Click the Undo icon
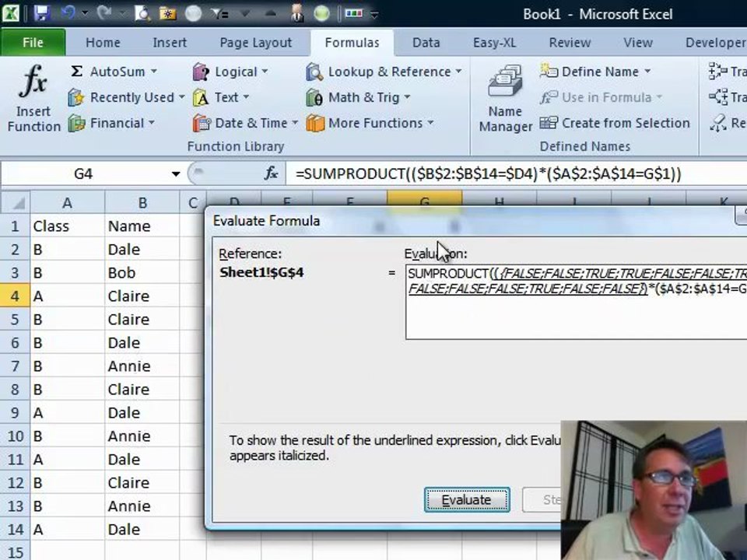 tap(68, 13)
